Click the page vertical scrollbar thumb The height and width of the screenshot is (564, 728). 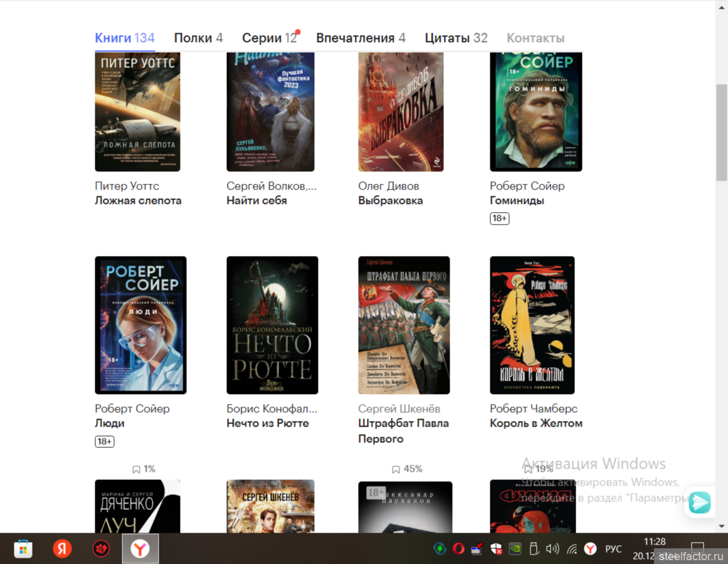pyautogui.click(x=721, y=132)
